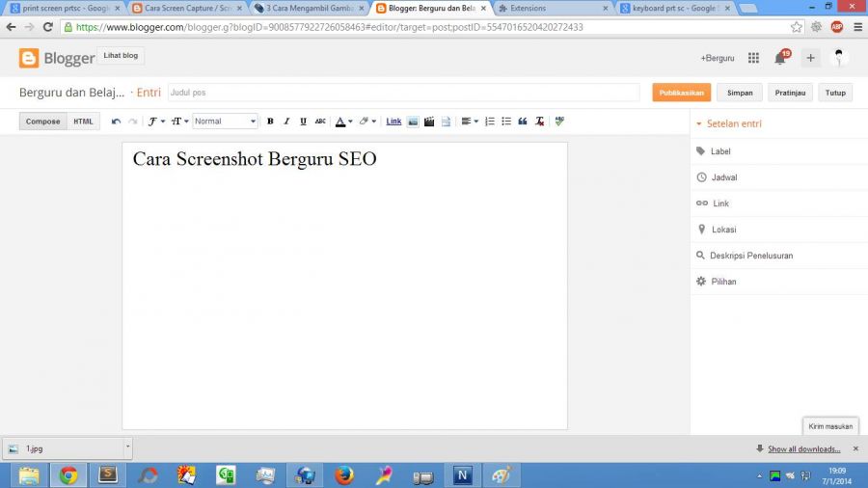Screen dimensions: 868x488
Task: Remove formatting from the selection
Action: pyautogui.click(x=540, y=122)
